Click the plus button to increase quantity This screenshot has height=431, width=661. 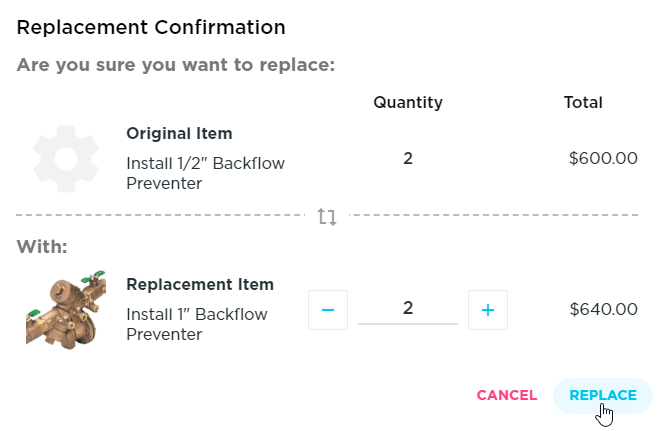pyautogui.click(x=488, y=310)
